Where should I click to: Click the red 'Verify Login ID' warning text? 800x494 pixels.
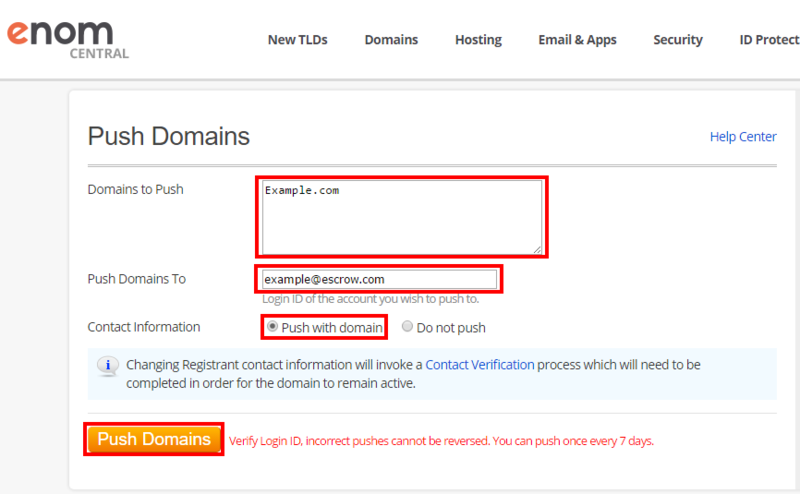pos(441,441)
